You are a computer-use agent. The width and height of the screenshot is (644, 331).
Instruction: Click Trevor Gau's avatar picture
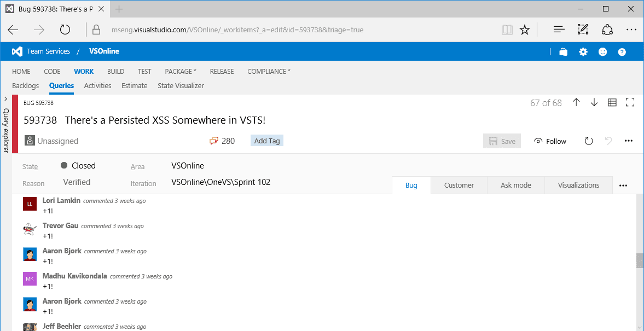[x=30, y=229]
